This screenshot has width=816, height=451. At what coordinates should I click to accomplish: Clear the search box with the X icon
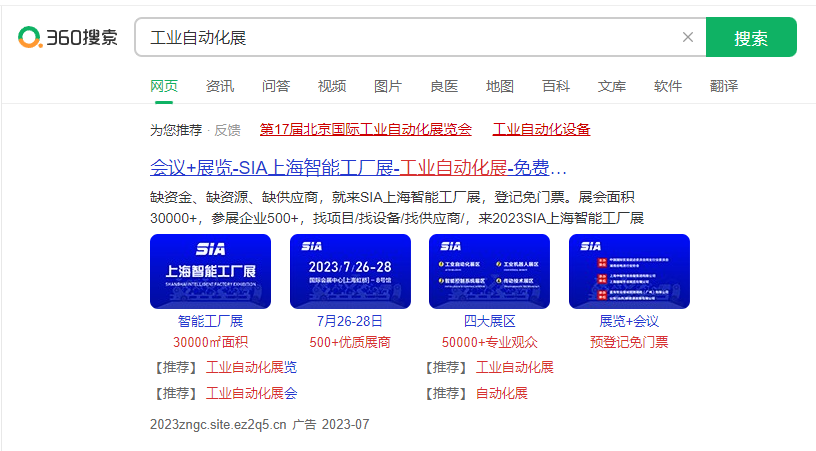(687, 37)
